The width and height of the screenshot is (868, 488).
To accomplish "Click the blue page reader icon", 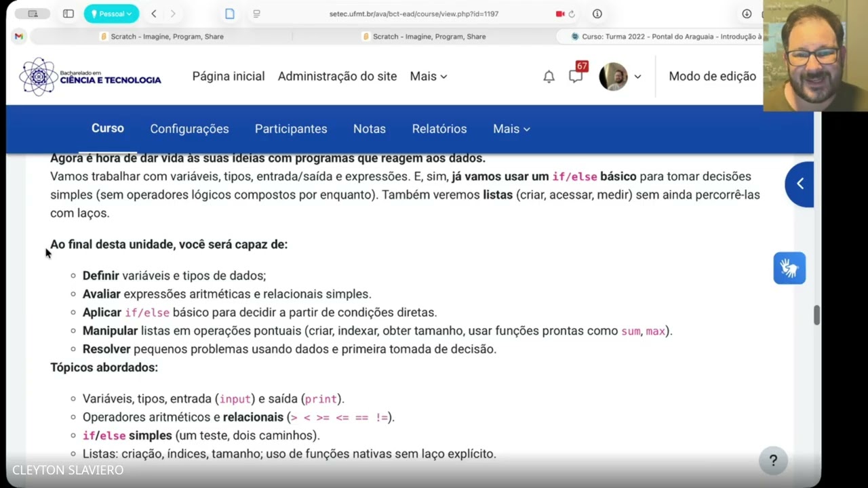I will pyautogui.click(x=230, y=14).
